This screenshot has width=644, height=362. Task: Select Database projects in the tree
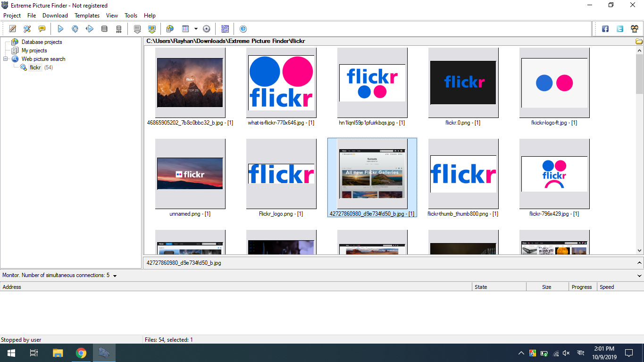(x=42, y=42)
